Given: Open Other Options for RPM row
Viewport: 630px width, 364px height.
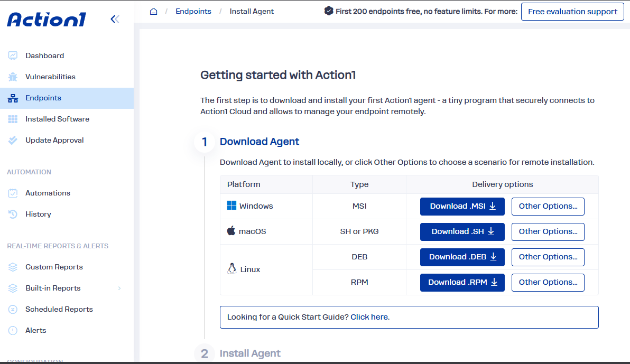Looking at the screenshot, I should 548,283.
